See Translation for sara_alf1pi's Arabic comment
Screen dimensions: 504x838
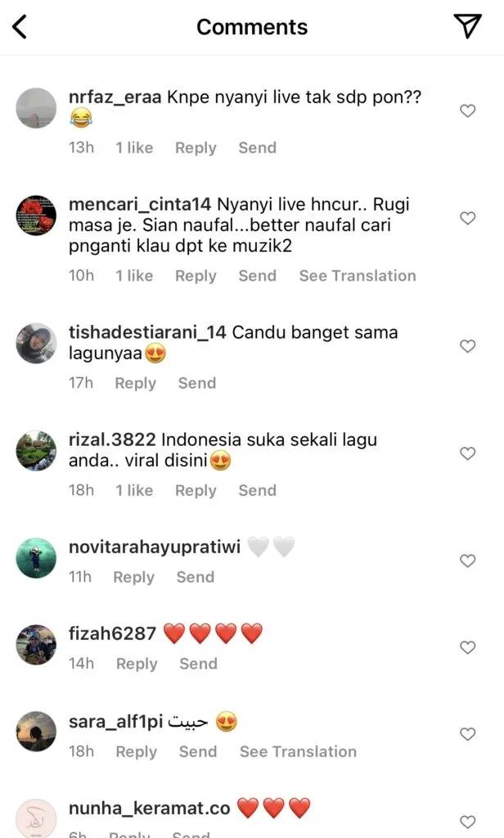coord(299,751)
